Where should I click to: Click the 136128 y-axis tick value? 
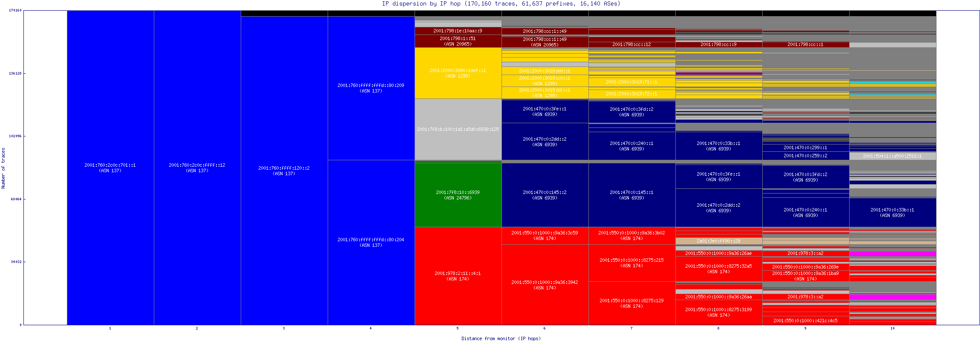15,73
